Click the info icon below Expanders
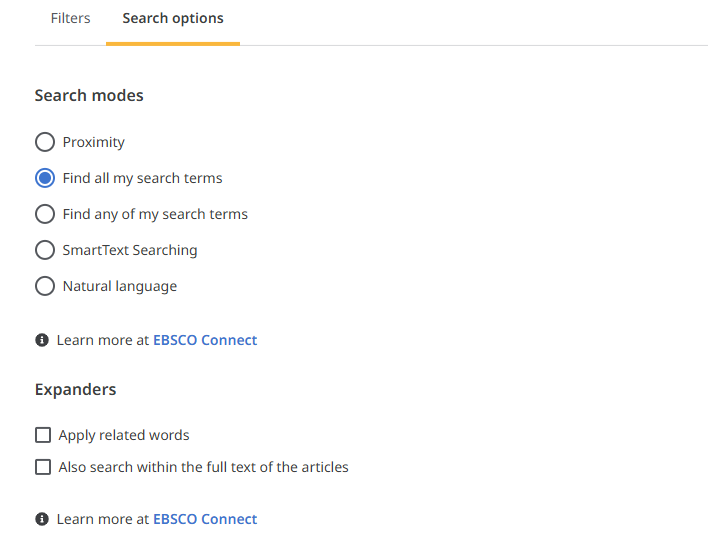 42,519
